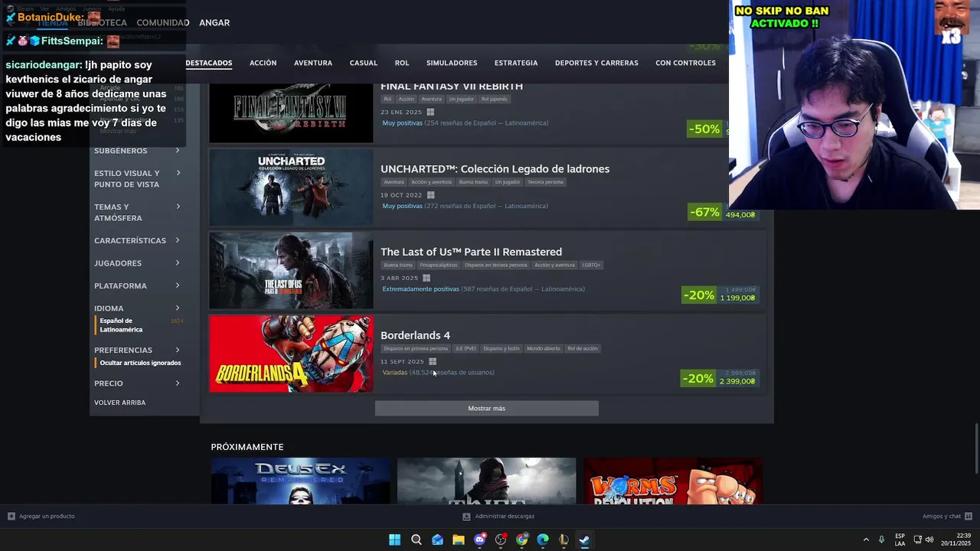Open the Con controles tab
This screenshot has width=980, height=551.
(x=685, y=63)
